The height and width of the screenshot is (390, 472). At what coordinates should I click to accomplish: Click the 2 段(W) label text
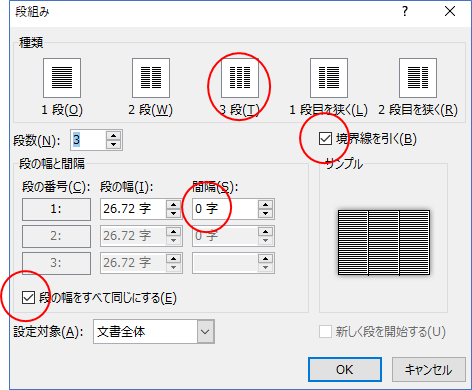tap(151, 110)
